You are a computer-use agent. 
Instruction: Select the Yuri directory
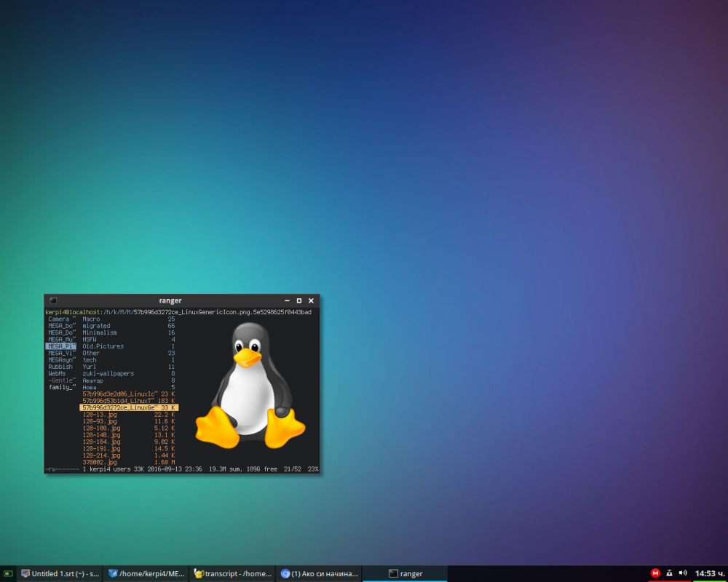(x=129, y=367)
